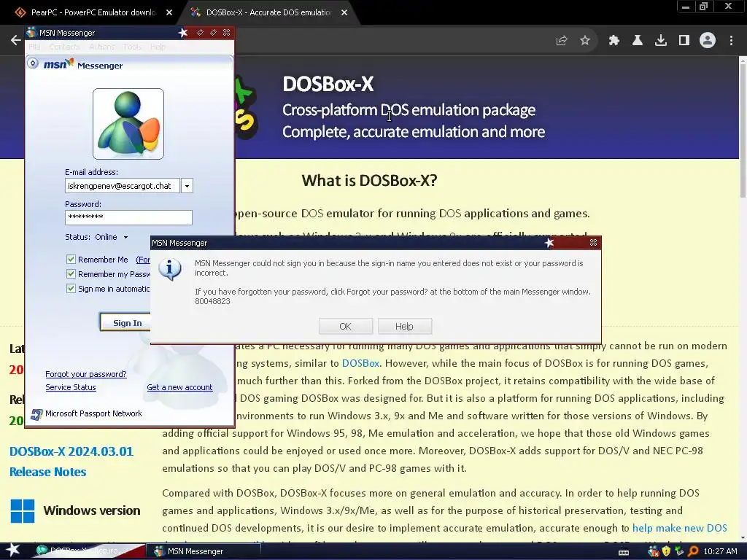
Task: Click the PearPC tab favicon
Action: (20, 12)
